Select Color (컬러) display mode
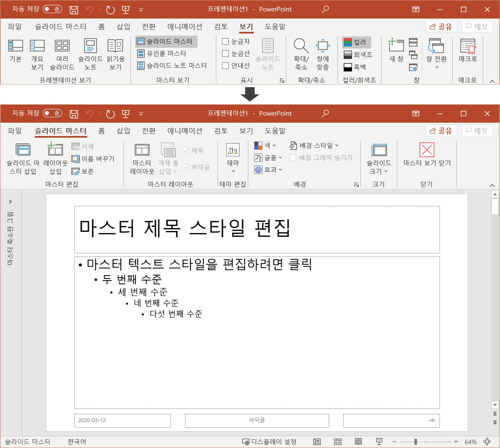 (x=356, y=42)
